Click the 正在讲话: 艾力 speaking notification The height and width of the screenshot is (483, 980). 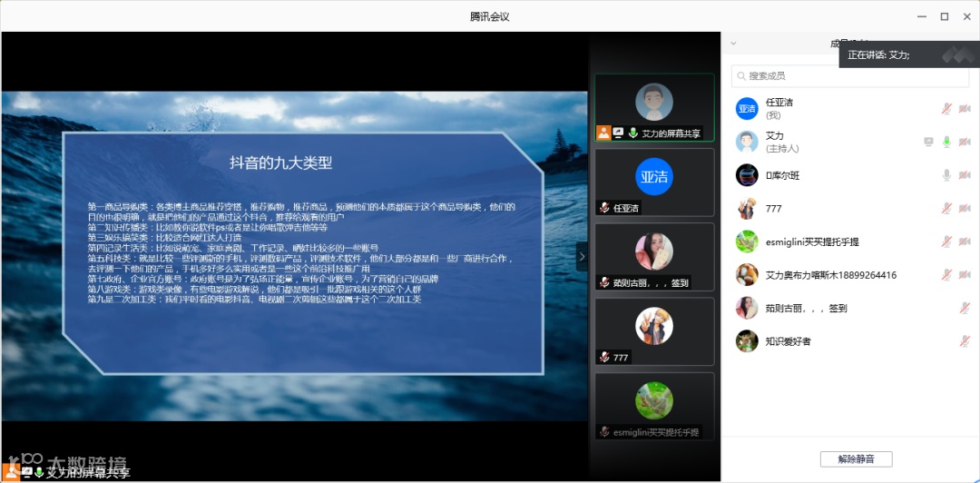point(909,55)
